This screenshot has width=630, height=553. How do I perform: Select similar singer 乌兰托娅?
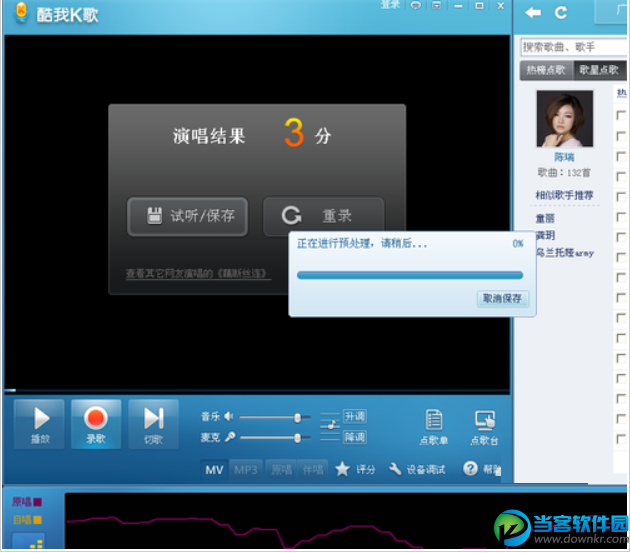(x=565, y=253)
